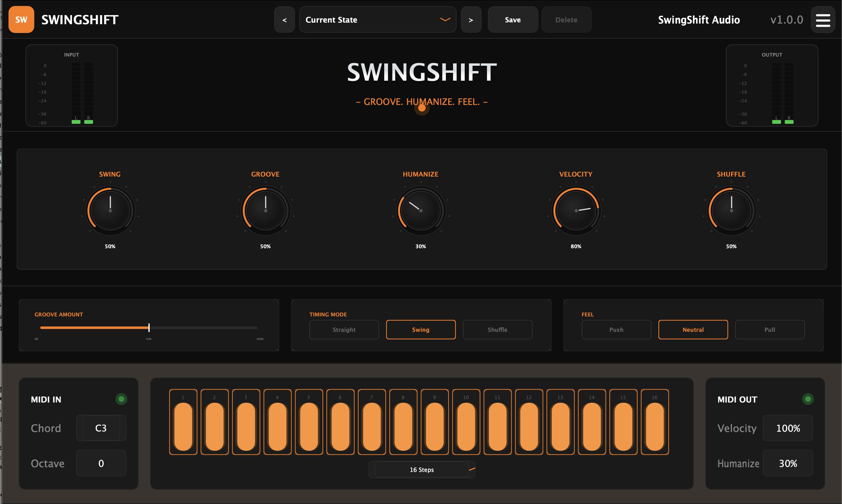Screen dimensions: 842x504
Task: Click the Chord C3 value field
Action: 101,428
